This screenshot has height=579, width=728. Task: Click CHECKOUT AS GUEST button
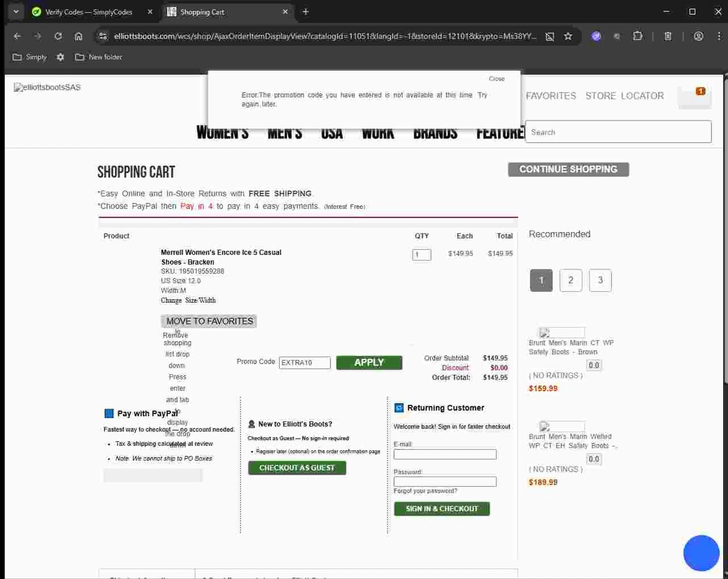click(x=297, y=468)
